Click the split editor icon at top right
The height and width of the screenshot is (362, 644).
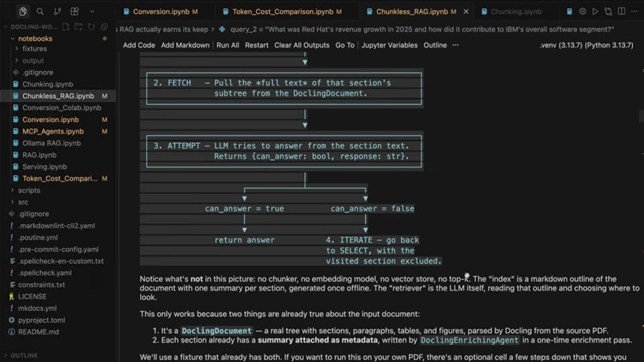tap(621, 11)
